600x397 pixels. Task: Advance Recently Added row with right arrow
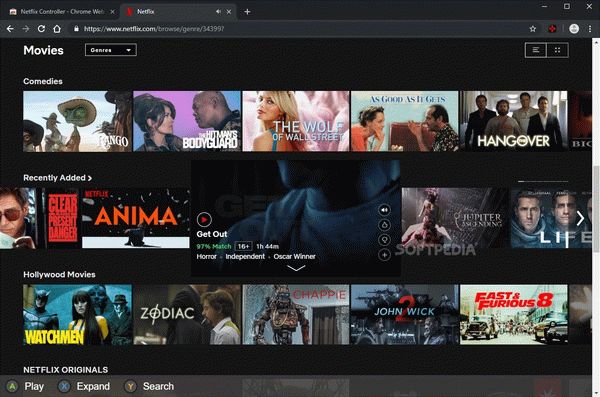click(580, 218)
